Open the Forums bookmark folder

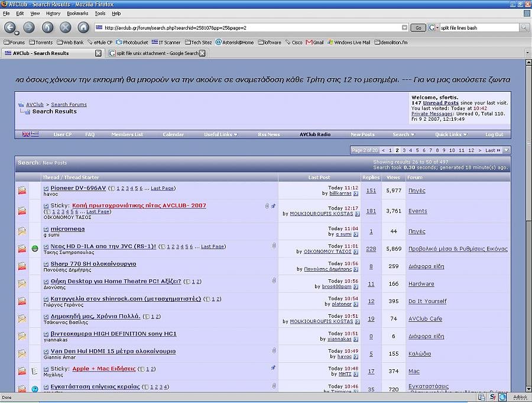(x=14, y=43)
